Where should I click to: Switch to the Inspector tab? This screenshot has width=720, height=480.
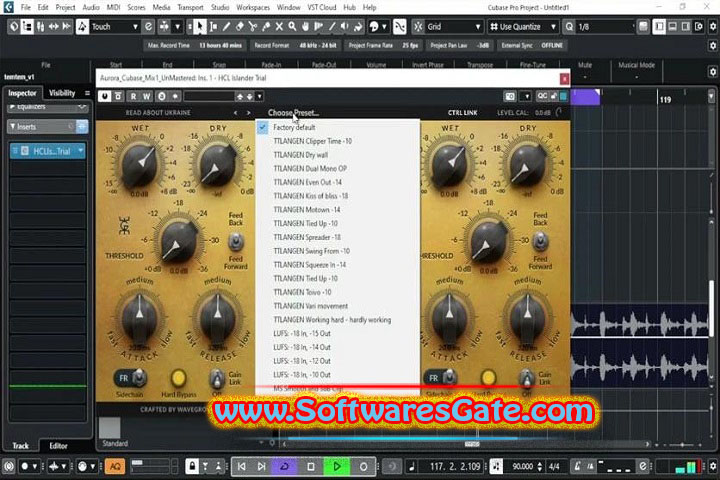click(x=22, y=93)
